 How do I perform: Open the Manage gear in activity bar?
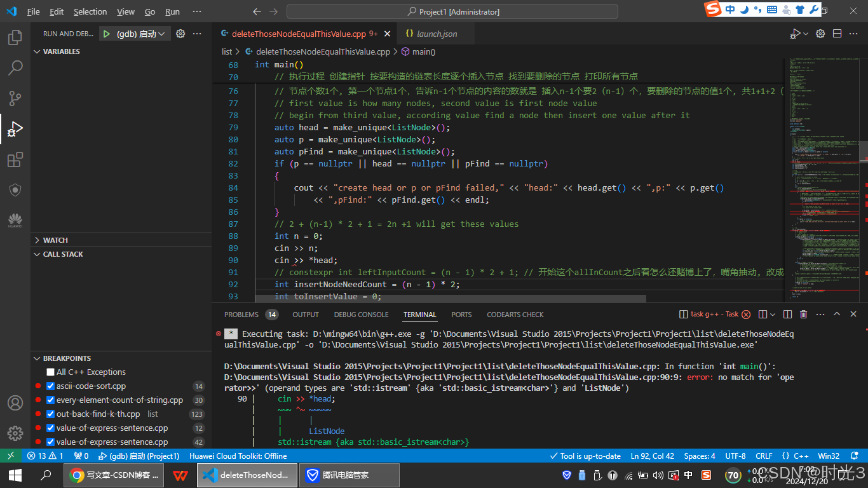tap(15, 433)
